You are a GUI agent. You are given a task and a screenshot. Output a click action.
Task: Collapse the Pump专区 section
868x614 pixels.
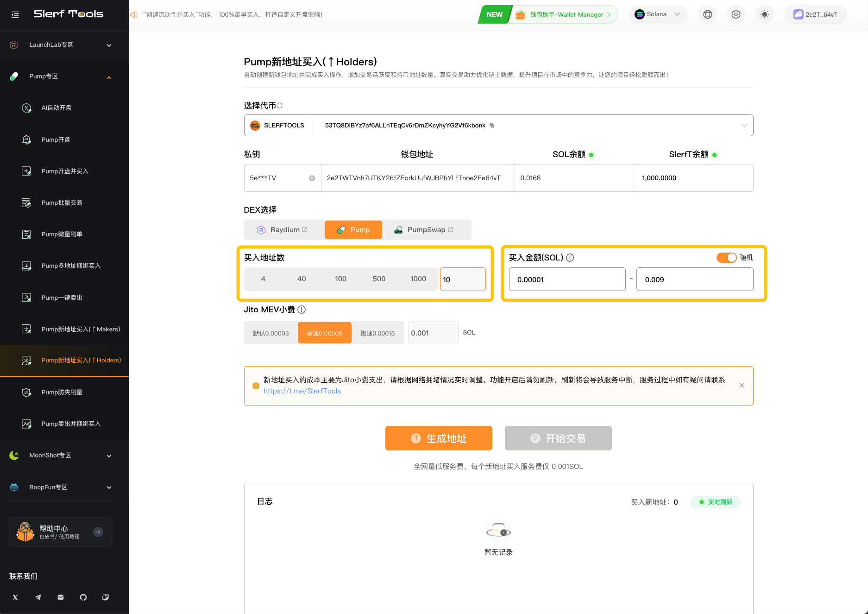pyautogui.click(x=64, y=76)
